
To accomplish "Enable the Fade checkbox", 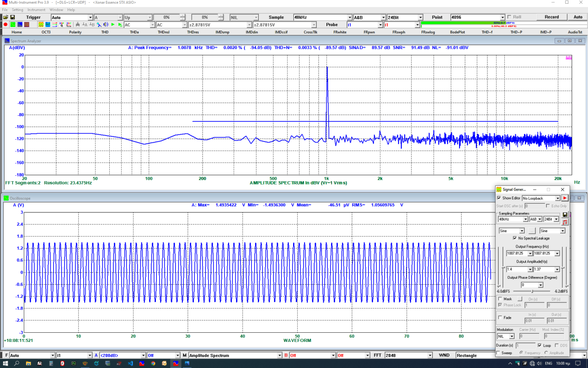I will coord(500,318).
